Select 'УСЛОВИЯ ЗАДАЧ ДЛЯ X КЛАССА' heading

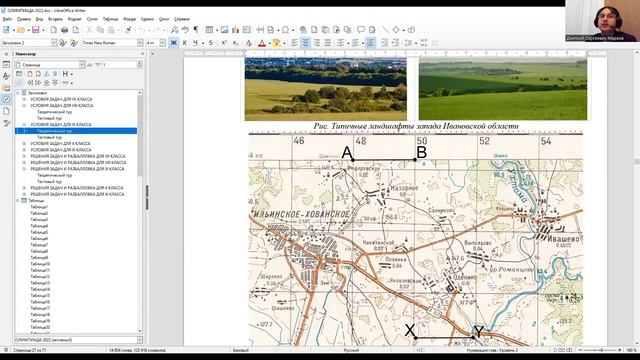click(60, 144)
